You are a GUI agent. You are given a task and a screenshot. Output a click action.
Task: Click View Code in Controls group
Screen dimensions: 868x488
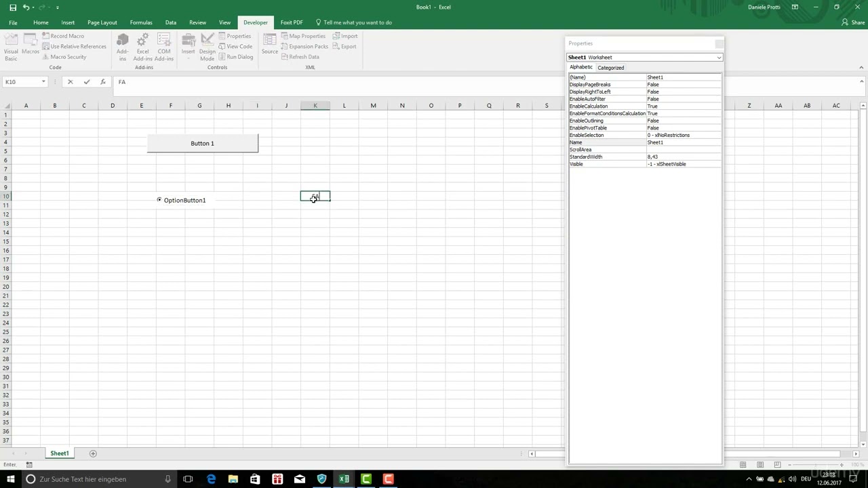(235, 46)
